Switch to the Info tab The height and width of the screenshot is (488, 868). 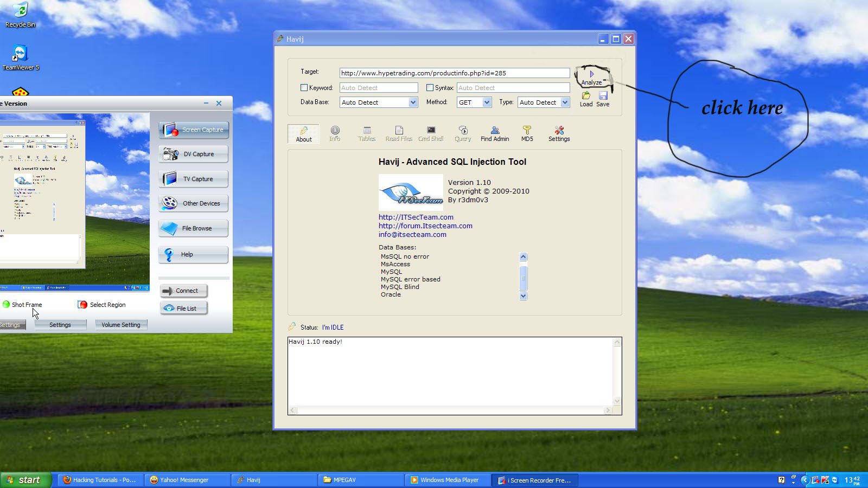tap(335, 133)
